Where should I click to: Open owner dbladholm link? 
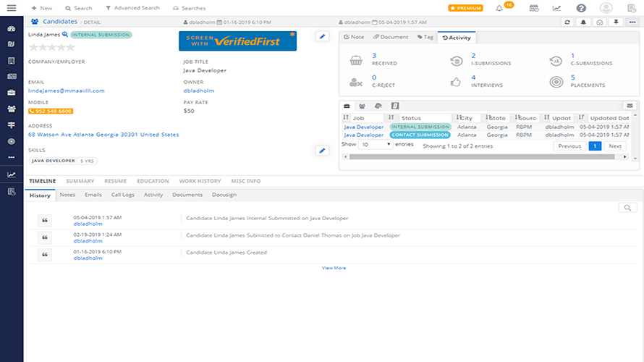point(199,90)
